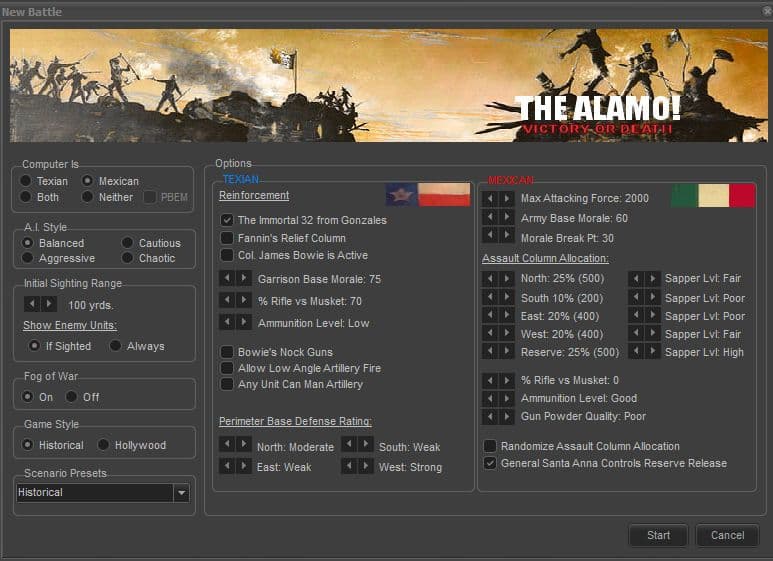This screenshot has height=561, width=773.
Task: Click the Cancel button
Action: point(727,535)
